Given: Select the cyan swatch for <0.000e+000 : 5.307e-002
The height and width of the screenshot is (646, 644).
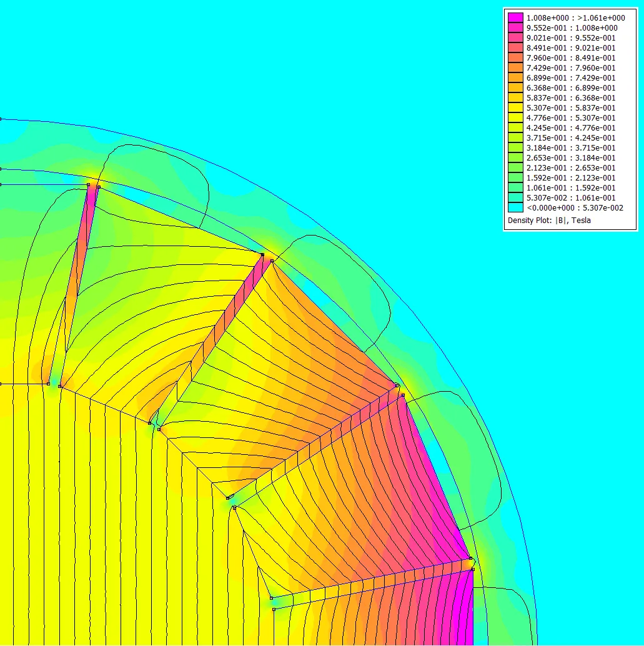Looking at the screenshot, I should click(x=515, y=207).
